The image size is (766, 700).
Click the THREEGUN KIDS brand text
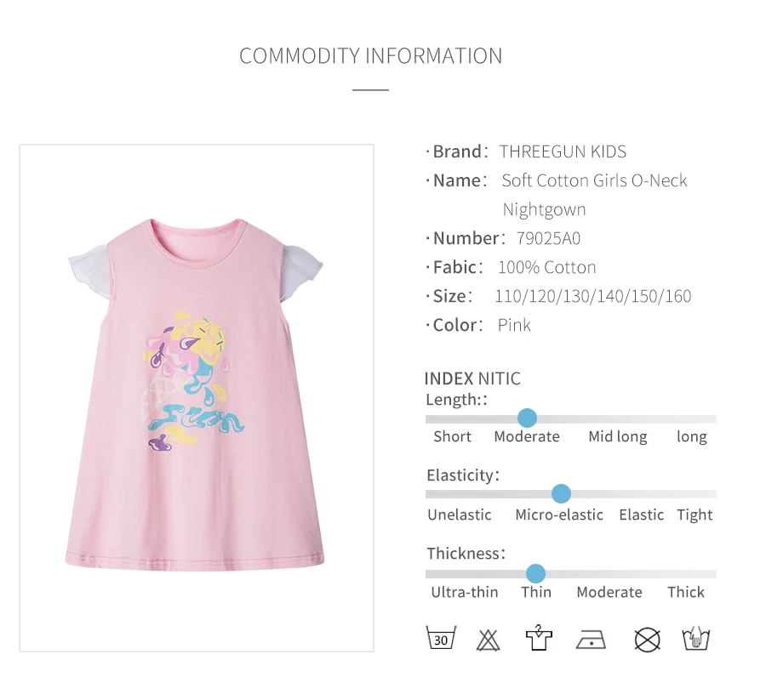click(x=563, y=152)
